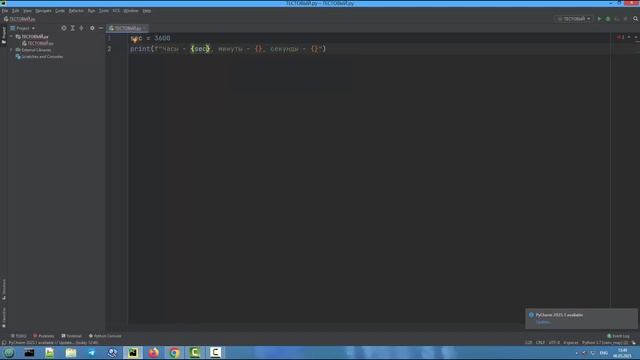Open the Edit menu
Image resolution: width=640 pixels, height=360 pixels.
pyautogui.click(x=16, y=11)
